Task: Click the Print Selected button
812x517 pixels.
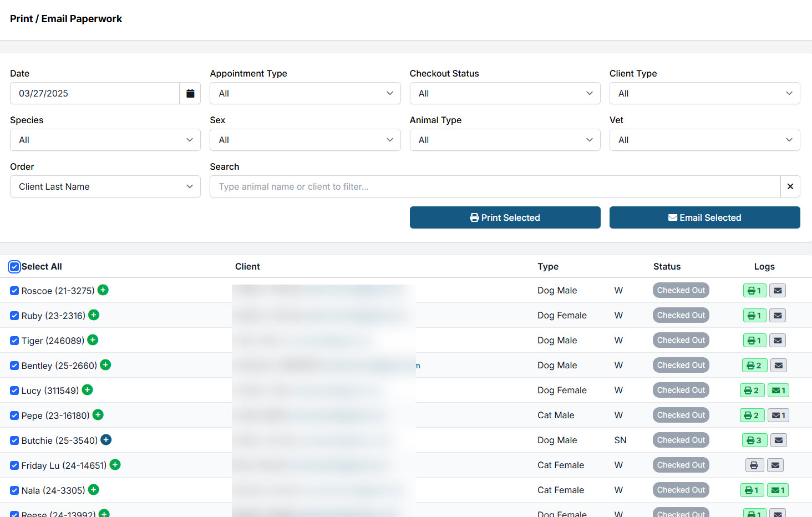Action: tap(505, 217)
